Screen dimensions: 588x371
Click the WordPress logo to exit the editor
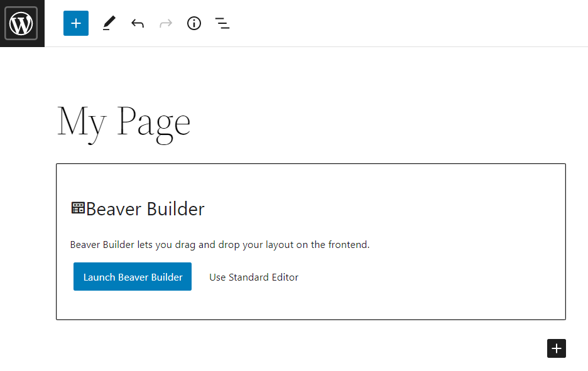pyautogui.click(x=22, y=23)
